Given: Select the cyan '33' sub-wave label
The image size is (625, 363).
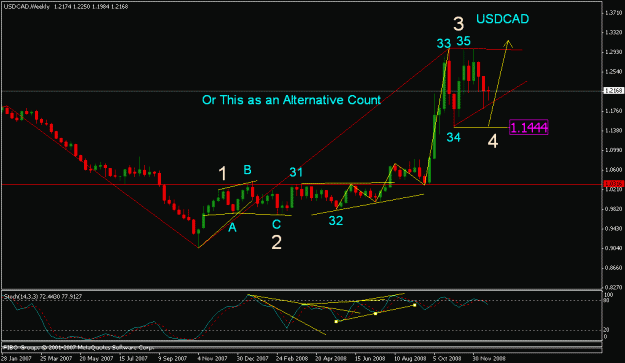Looking at the screenshot, I should [443, 43].
